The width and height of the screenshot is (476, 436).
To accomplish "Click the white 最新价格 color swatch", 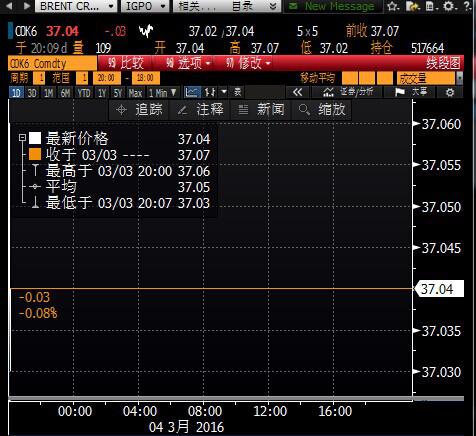I will tap(35, 138).
